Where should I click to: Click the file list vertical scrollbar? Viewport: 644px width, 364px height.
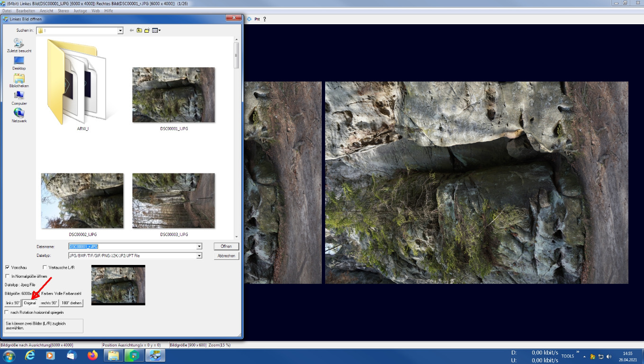pyautogui.click(x=236, y=142)
